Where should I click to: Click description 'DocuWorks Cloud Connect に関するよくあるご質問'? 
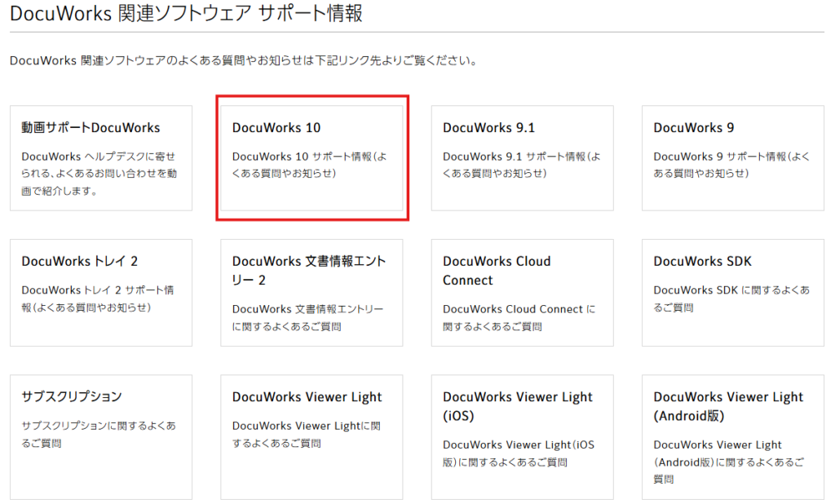tap(519, 317)
